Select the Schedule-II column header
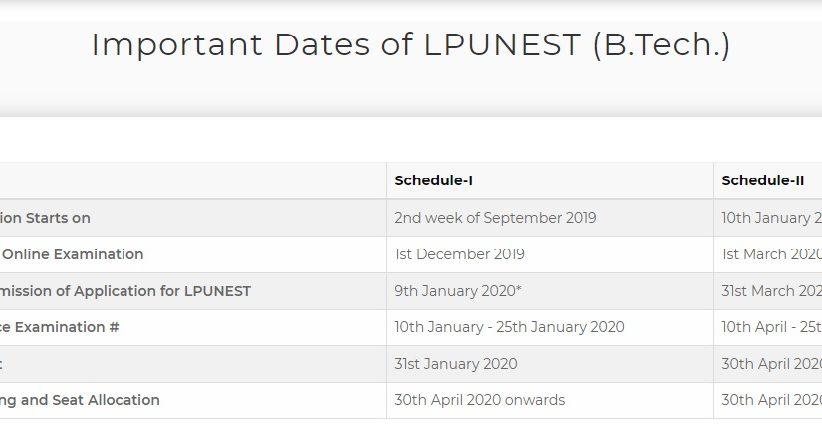822x433 pixels. (x=762, y=181)
